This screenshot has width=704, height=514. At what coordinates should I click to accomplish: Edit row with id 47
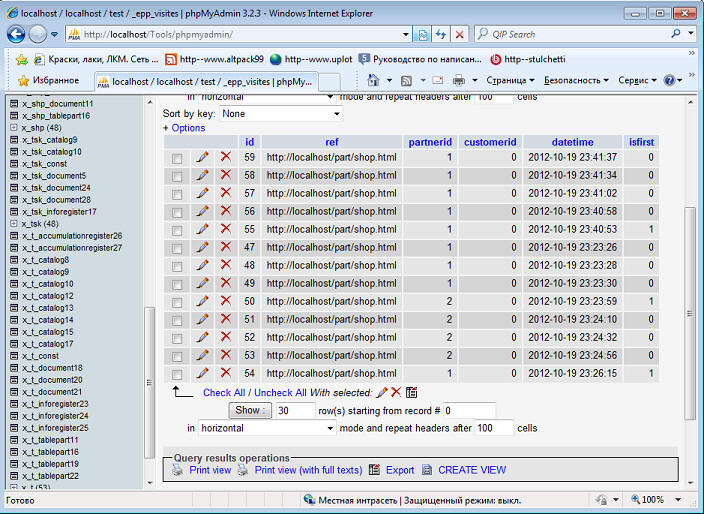202,247
